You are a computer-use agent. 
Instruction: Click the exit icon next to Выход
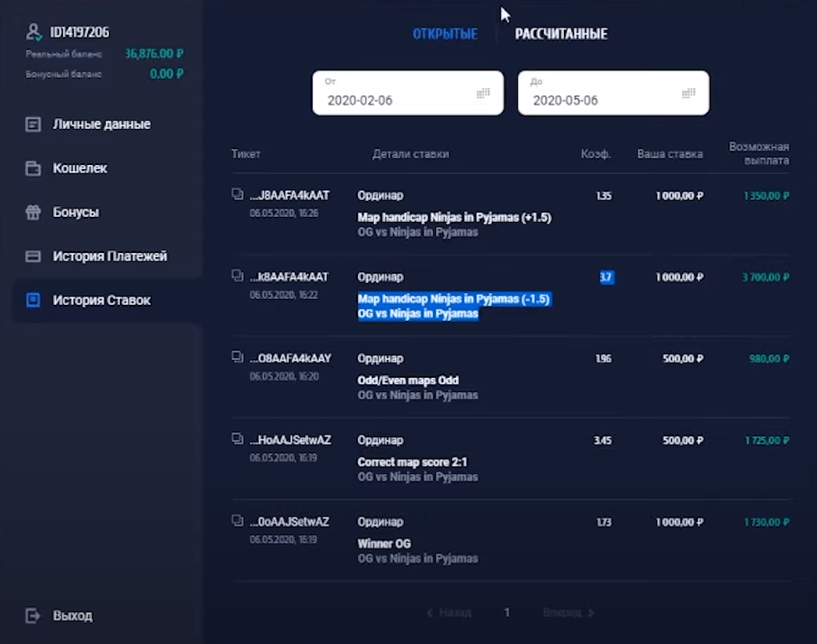coord(34,616)
